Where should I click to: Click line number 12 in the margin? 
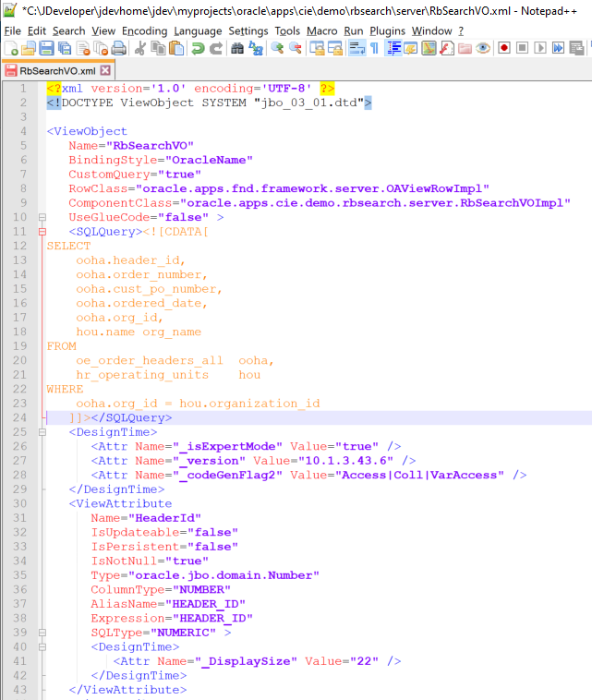19,246
